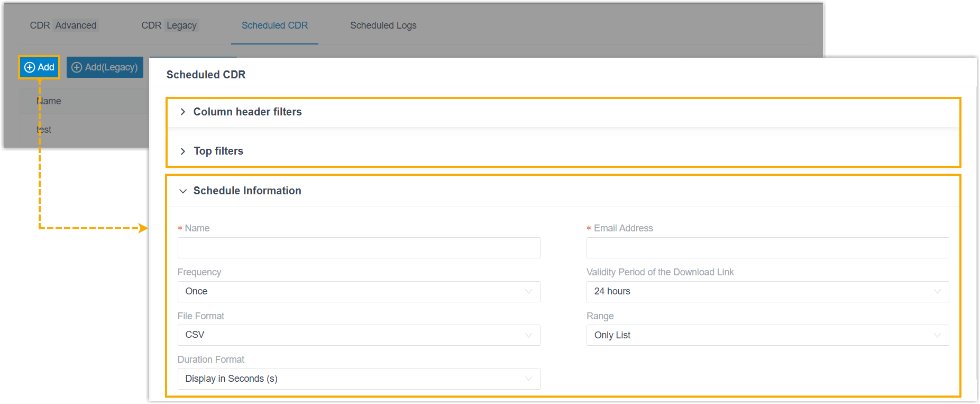Click the Email Address input field
The height and width of the screenshot is (404, 980).
767,248
